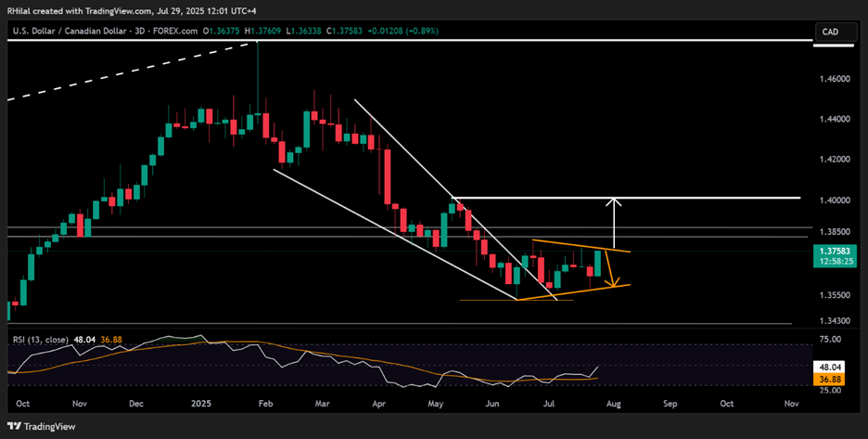Click the orange 36.88 axis tag
Viewport: 868px width, 439px height.
point(831,378)
